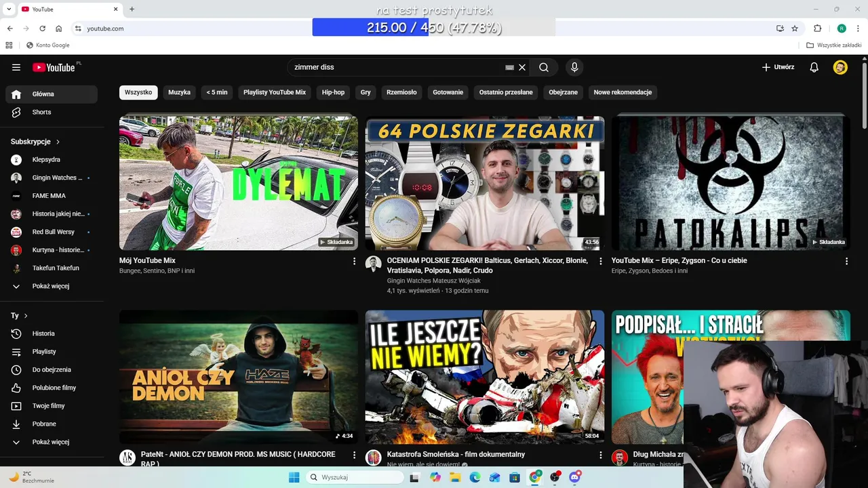868x488 pixels.
Task: Open Red Bull Wersy subscription channel
Action: click(x=52, y=232)
